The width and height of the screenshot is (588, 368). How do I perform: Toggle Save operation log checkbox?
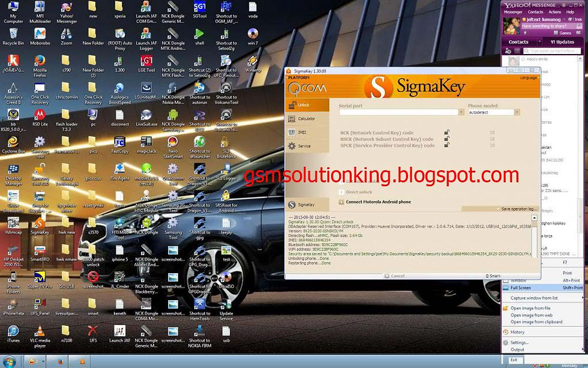pyautogui.click(x=498, y=209)
